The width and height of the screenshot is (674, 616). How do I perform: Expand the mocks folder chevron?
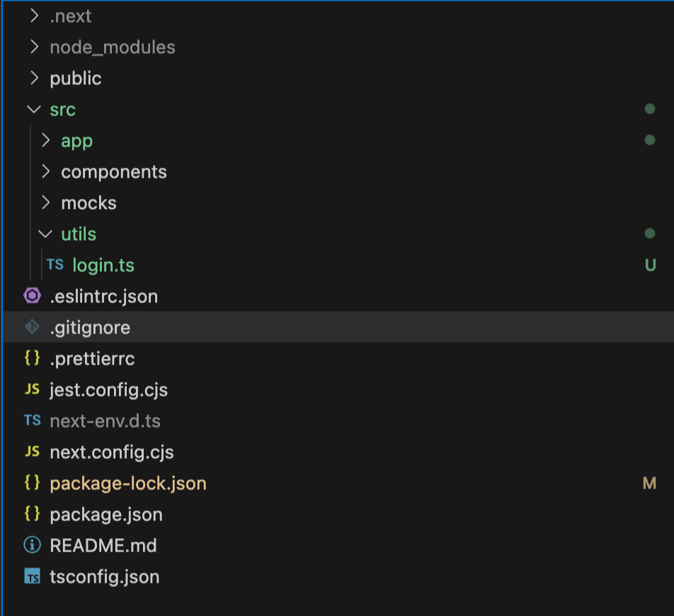tap(45, 203)
